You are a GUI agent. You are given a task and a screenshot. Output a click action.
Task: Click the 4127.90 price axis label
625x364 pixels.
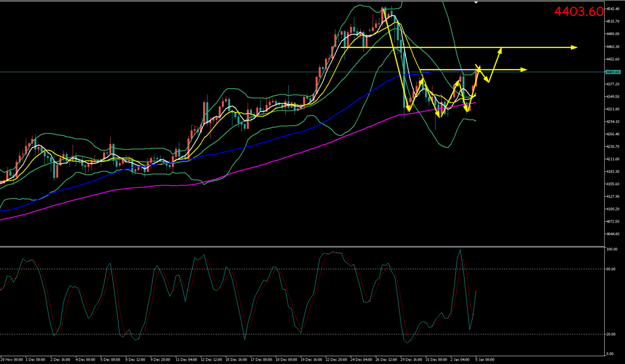point(613,197)
